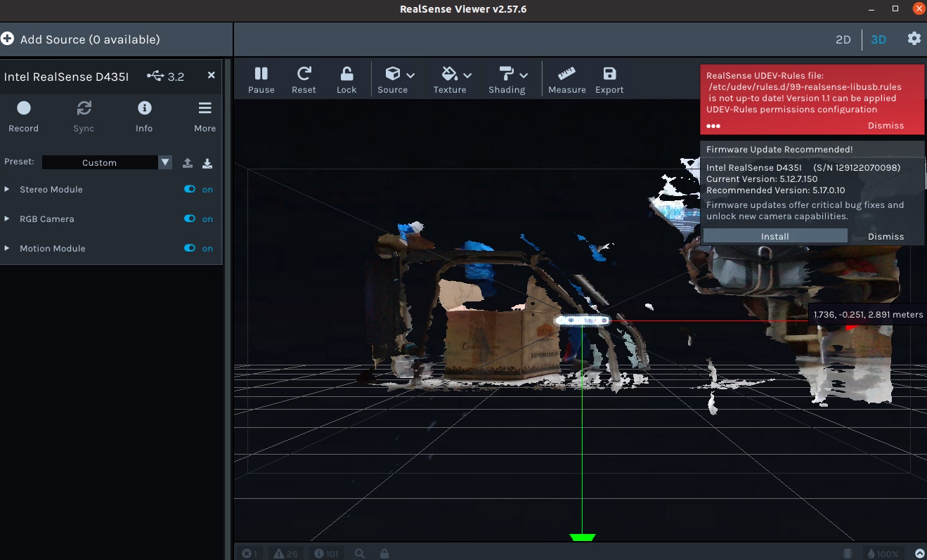The width and height of the screenshot is (927, 560).
Task: Switch to the 2D view tab
Action: pyautogui.click(x=843, y=39)
